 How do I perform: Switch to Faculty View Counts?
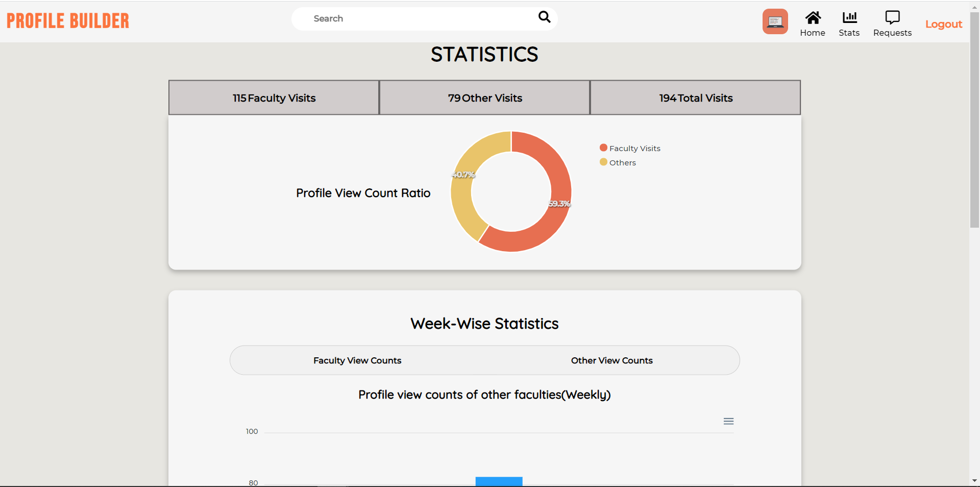357,360
